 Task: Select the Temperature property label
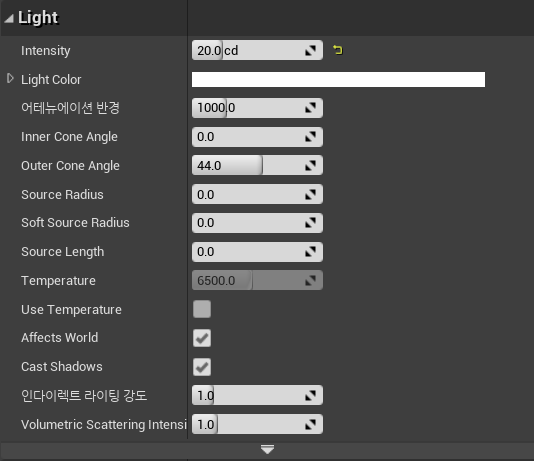[58, 281]
